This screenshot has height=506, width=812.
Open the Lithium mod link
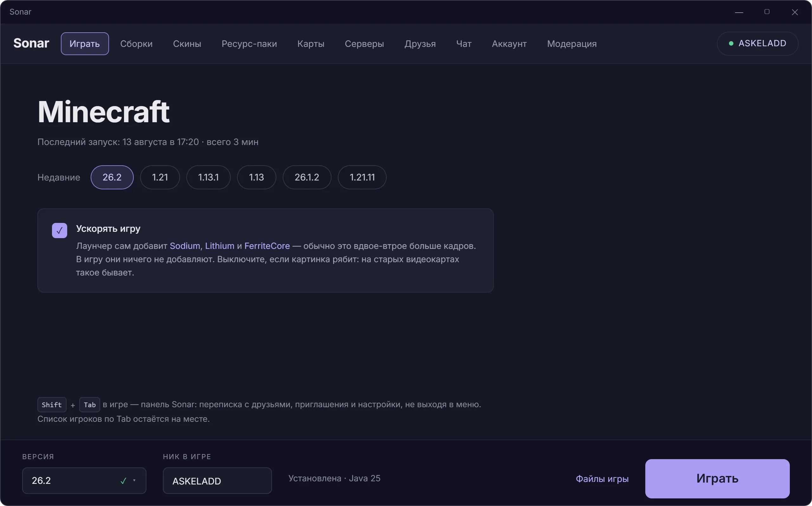(x=220, y=246)
